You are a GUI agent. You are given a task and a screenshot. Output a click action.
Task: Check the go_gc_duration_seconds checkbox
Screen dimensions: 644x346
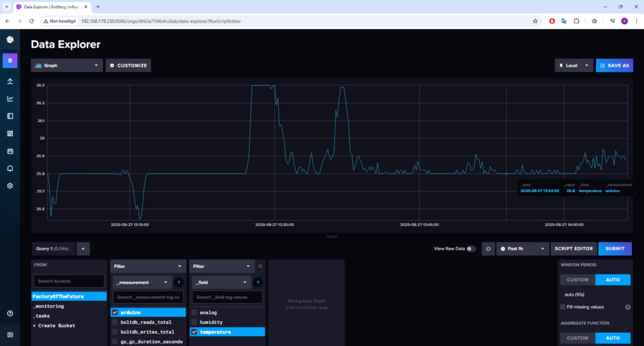point(115,342)
